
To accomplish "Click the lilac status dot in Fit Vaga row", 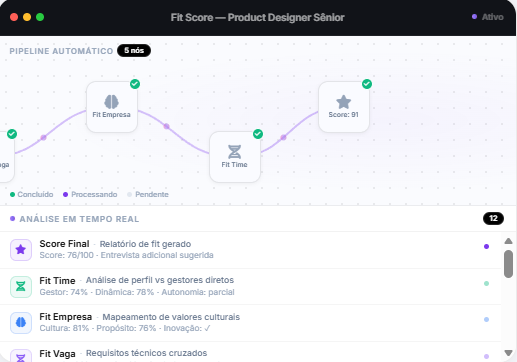I will (x=486, y=356).
